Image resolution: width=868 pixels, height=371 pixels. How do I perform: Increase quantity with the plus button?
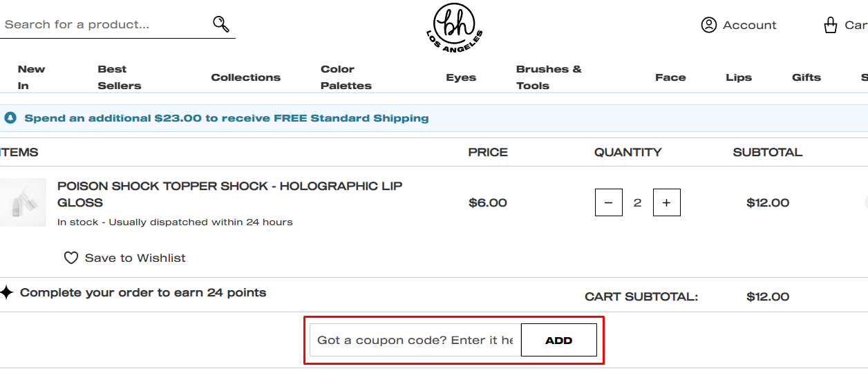pos(667,202)
